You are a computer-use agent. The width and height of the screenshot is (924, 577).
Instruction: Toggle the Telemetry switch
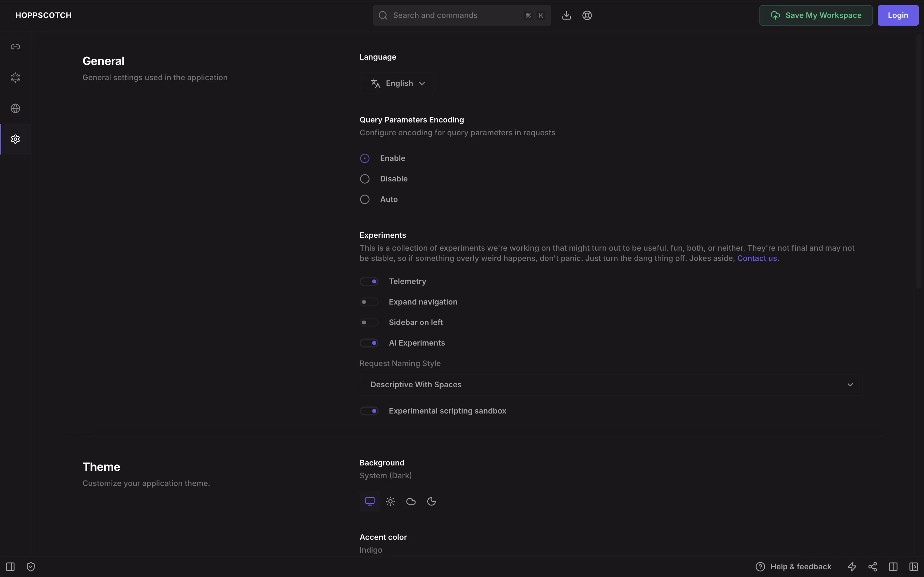[369, 282]
